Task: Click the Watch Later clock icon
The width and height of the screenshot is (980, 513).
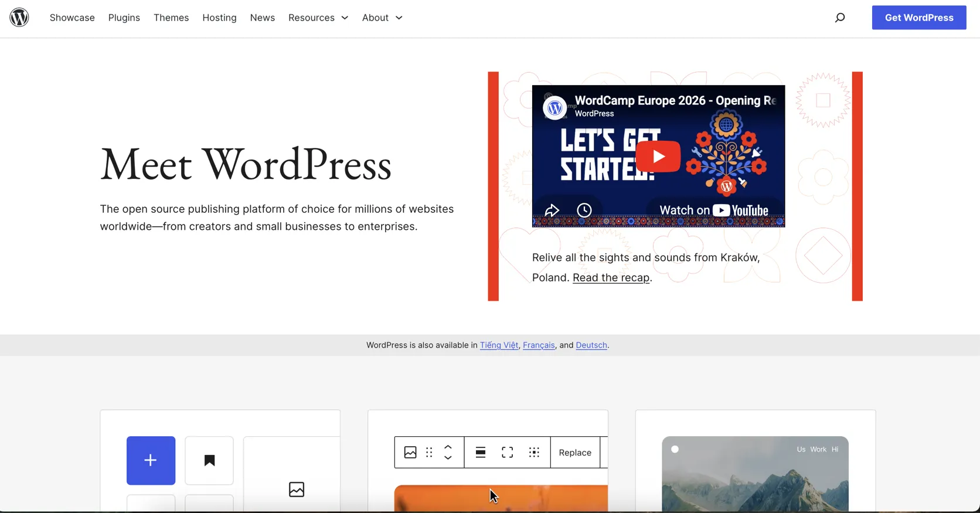Action: [x=584, y=210]
